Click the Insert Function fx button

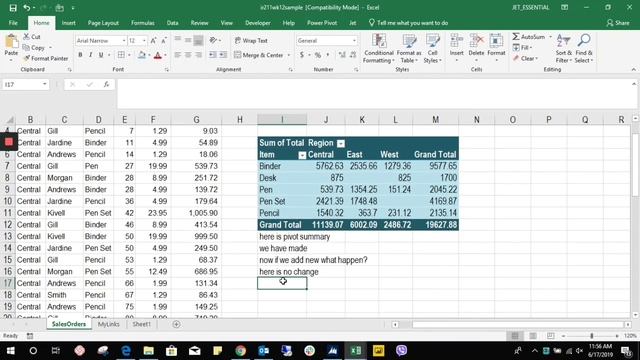106,84
